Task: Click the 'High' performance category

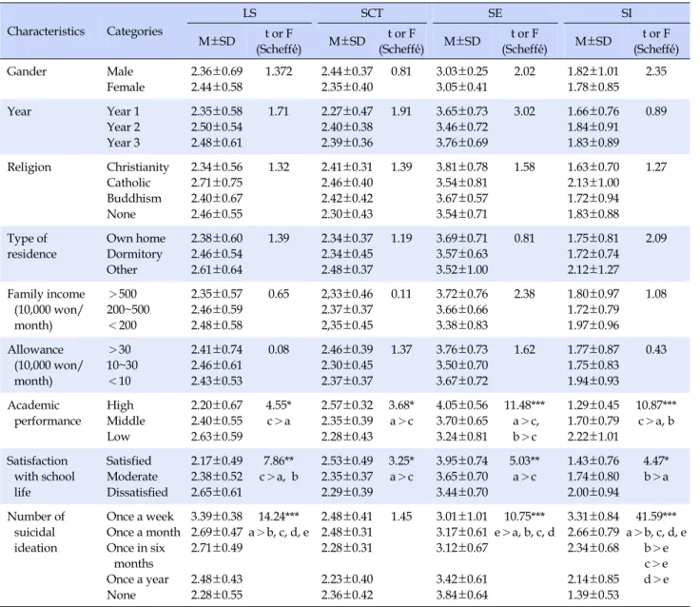Action: click(x=120, y=405)
